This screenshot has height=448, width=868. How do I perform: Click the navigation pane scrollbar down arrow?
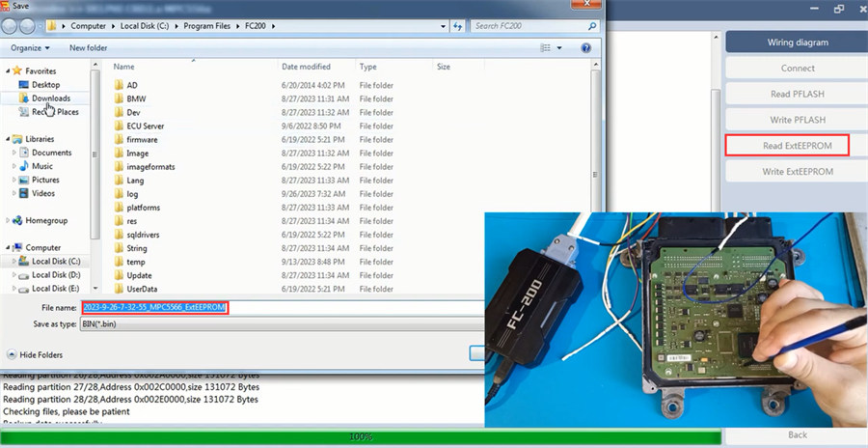(95, 289)
